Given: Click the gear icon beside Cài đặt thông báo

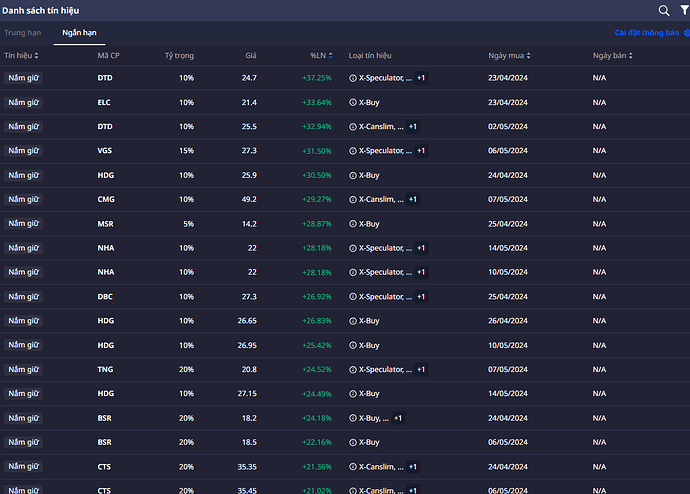Looking at the screenshot, I should (x=686, y=33).
